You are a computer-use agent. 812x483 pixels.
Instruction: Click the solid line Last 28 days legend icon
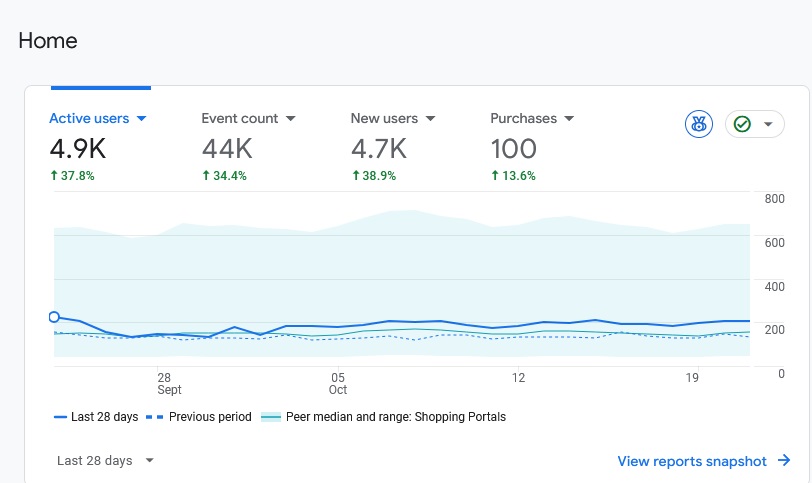pyautogui.click(x=60, y=417)
